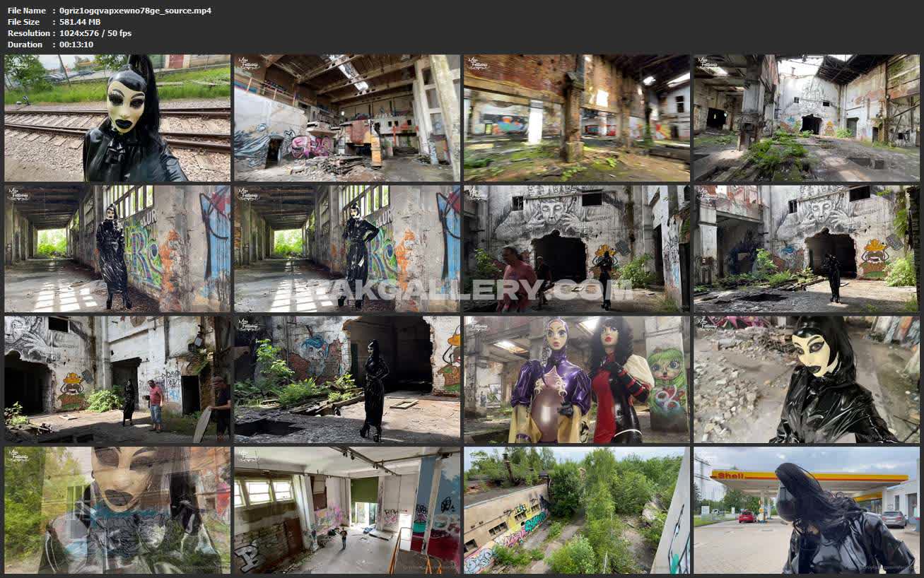Viewport: 924px width, 578px height.
Task: Click the thumbnail with purple and red costumed figures
Action: [577, 379]
